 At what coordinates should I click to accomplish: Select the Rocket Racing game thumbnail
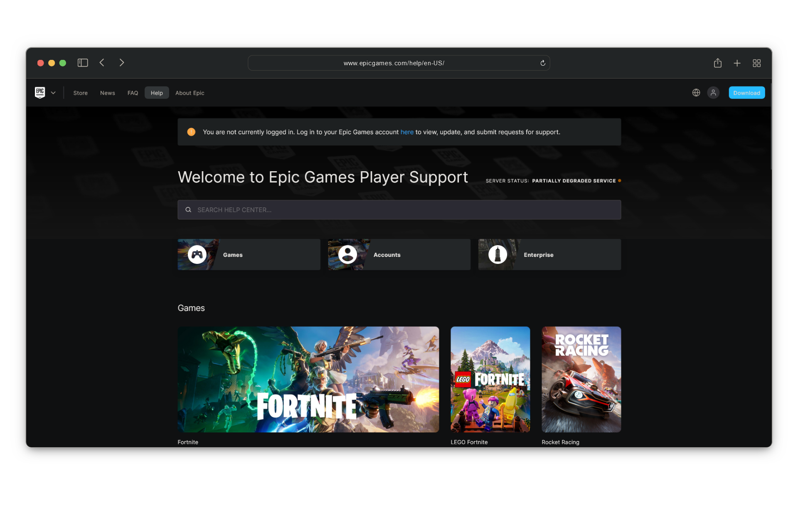(x=581, y=379)
